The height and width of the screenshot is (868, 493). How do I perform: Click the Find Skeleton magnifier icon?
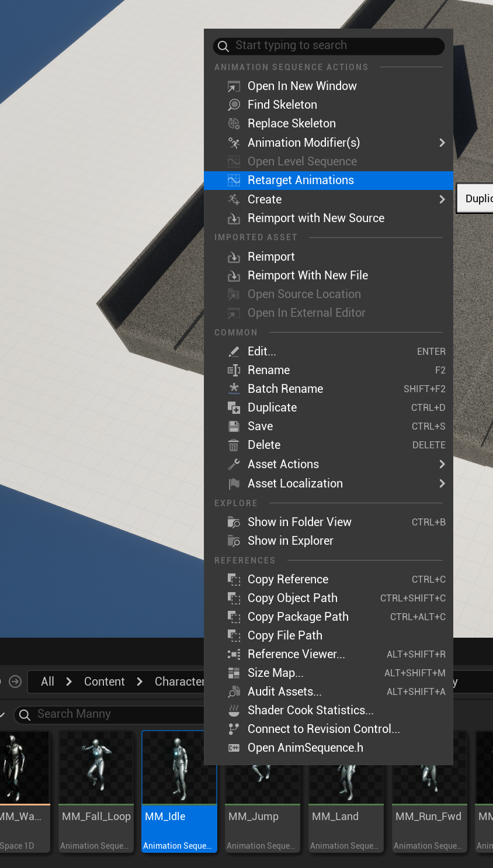tap(234, 105)
